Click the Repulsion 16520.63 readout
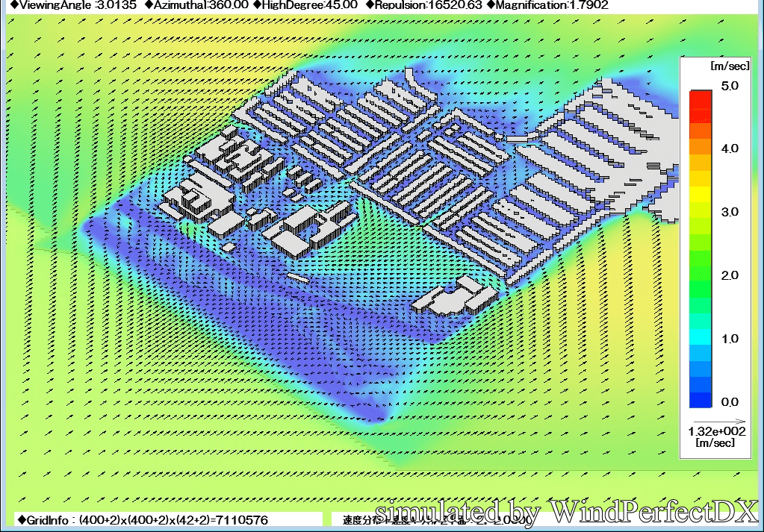 point(423,5)
